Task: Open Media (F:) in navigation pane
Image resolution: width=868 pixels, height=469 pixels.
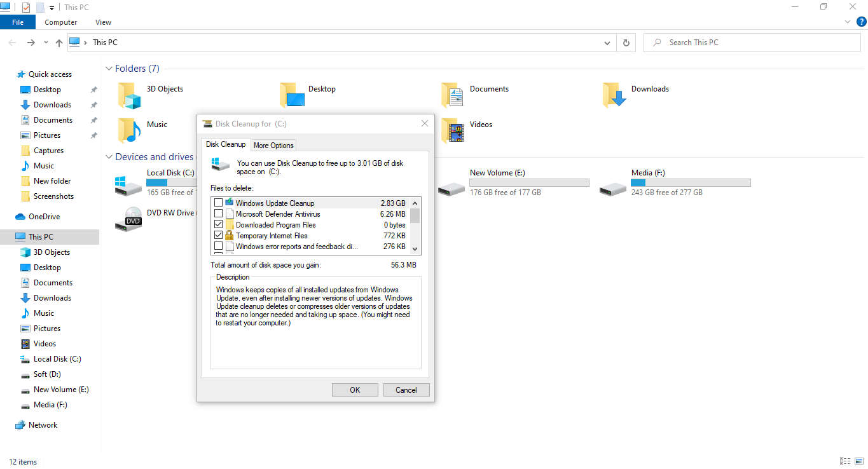Action: (43, 405)
